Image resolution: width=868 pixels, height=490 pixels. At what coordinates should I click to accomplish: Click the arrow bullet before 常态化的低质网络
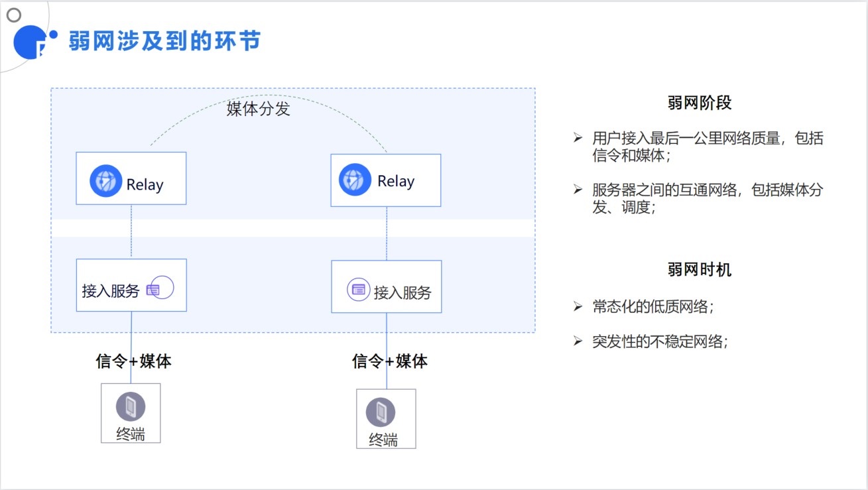tap(578, 306)
